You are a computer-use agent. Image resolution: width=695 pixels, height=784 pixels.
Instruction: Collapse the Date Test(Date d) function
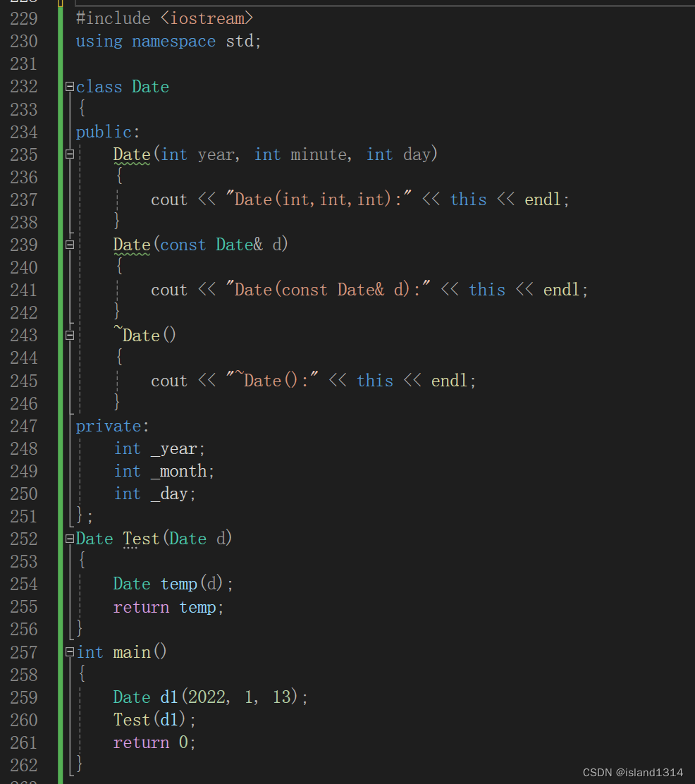[70, 539]
